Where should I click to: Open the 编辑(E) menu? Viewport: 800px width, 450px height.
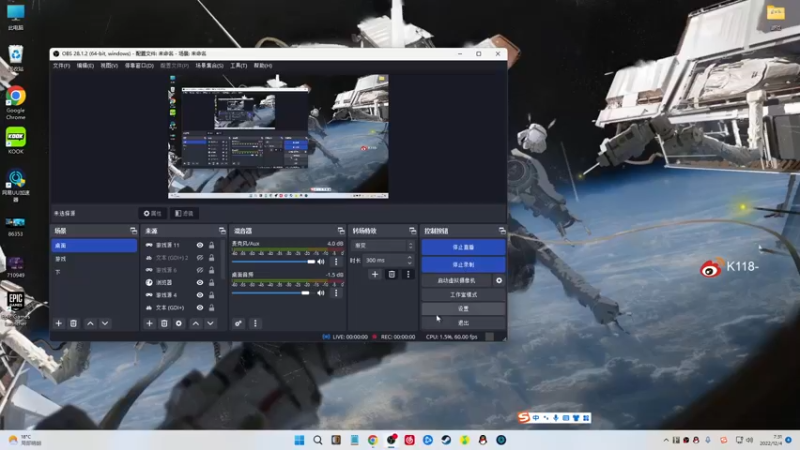coord(85,66)
